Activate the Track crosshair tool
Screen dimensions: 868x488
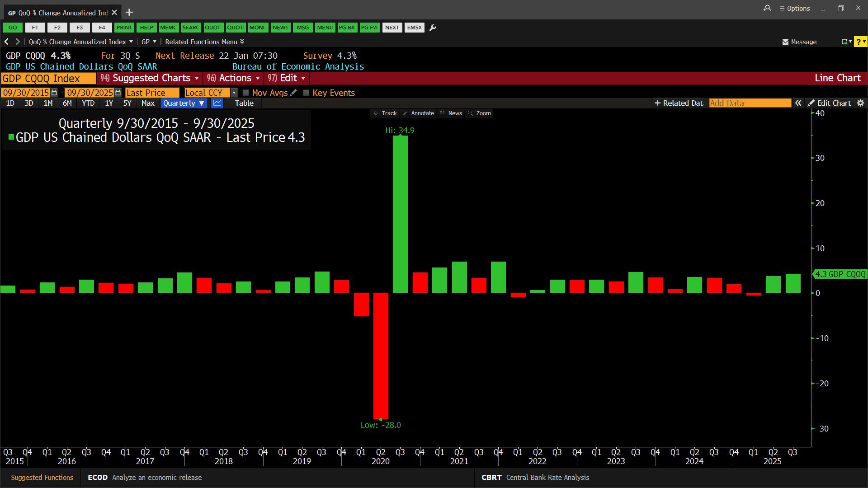coord(385,113)
